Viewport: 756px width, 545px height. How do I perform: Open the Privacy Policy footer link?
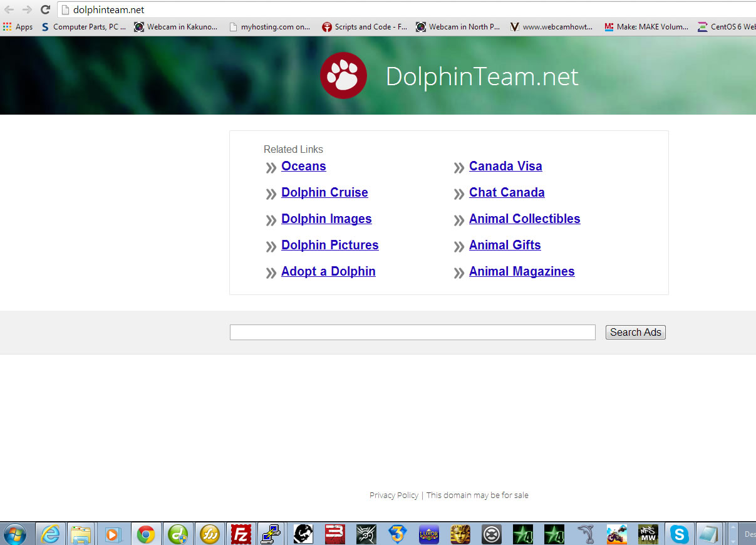click(x=394, y=495)
